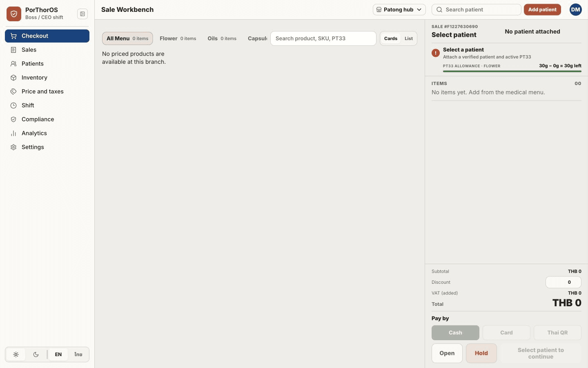Switch product view to List

tap(409, 38)
